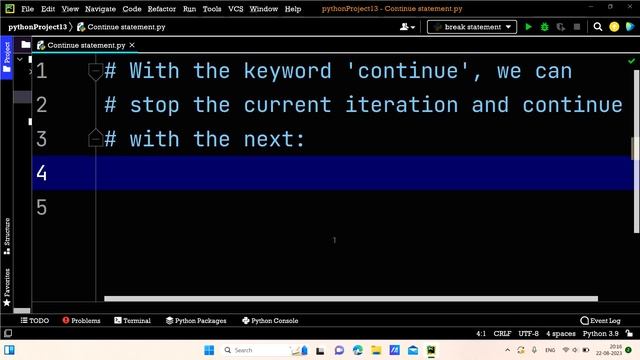Change CRLF line separator

point(502,333)
